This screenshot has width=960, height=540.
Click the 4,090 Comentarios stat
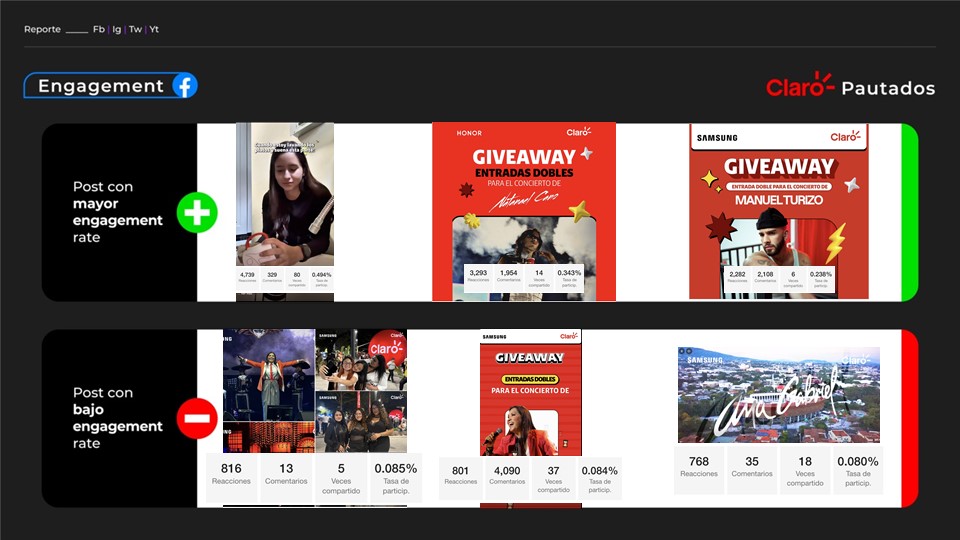[x=507, y=478]
